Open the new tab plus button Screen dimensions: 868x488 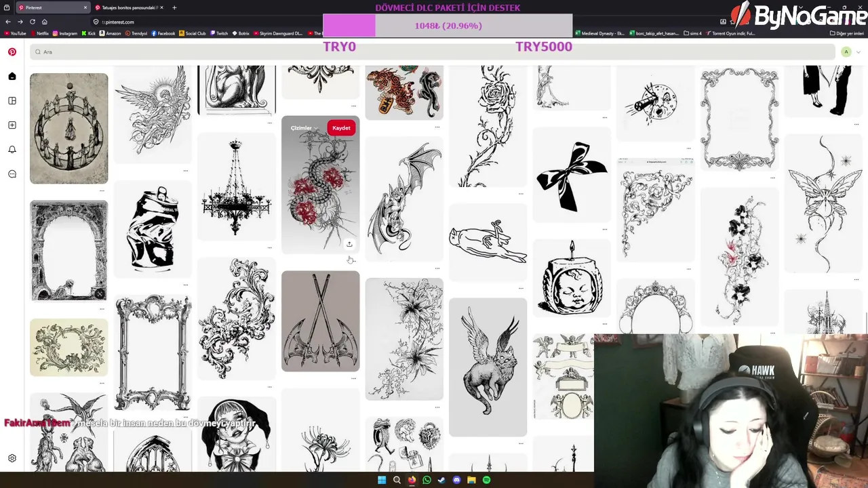click(x=174, y=7)
